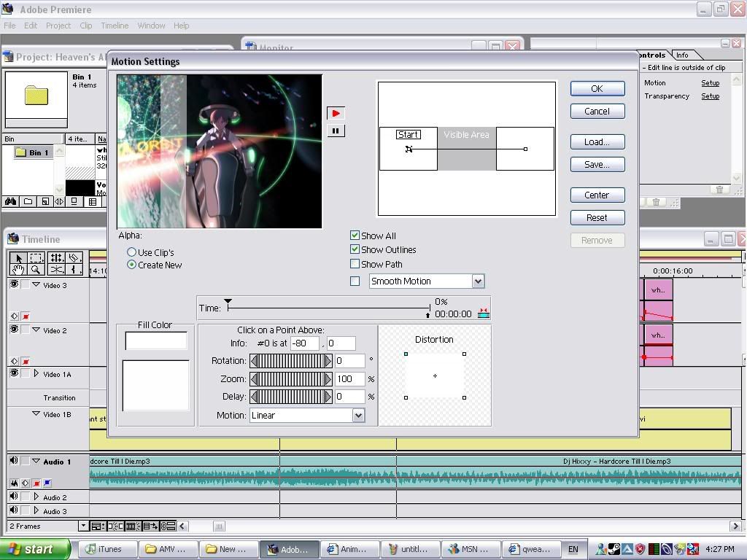Play the motion preview

[336, 113]
